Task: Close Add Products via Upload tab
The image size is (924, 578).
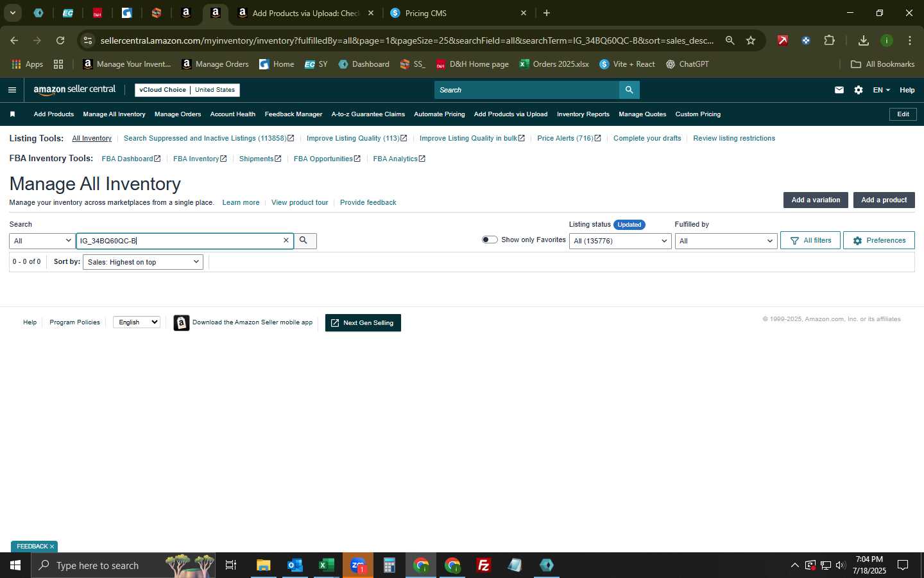Action: click(x=371, y=13)
